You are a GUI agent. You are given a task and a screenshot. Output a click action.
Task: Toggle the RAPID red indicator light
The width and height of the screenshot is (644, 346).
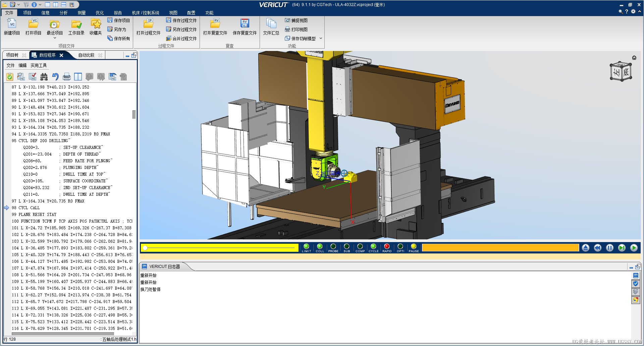pos(387,247)
